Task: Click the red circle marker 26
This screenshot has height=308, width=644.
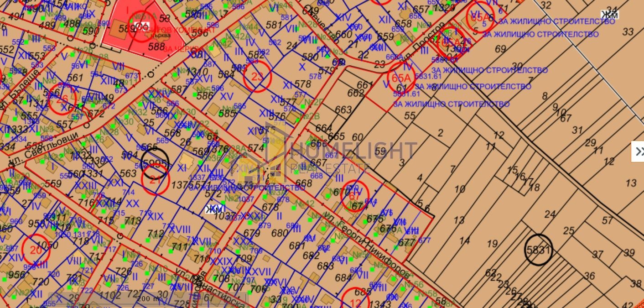Action: 62,98
